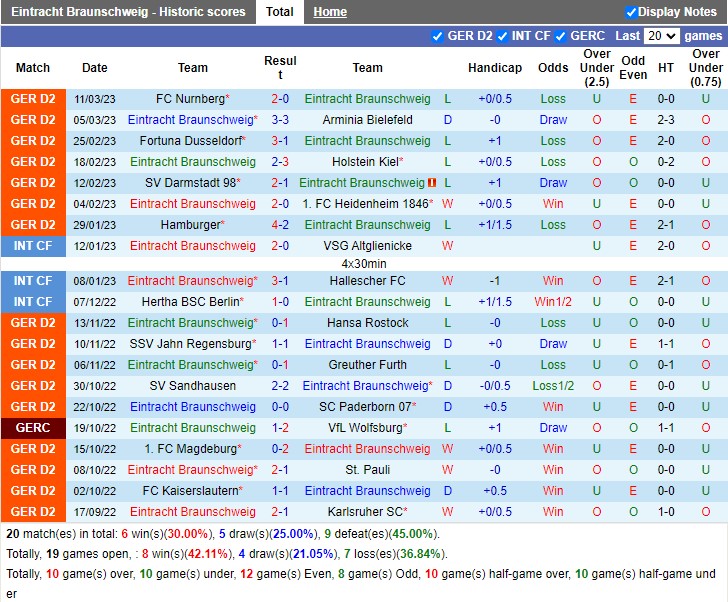Click VSG Altglienicke team name

coord(367,246)
